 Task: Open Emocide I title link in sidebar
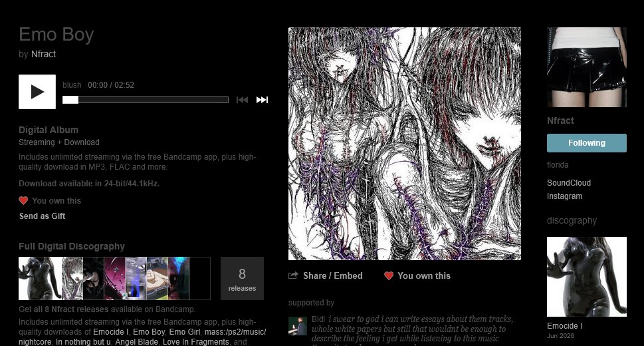pyautogui.click(x=564, y=326)
